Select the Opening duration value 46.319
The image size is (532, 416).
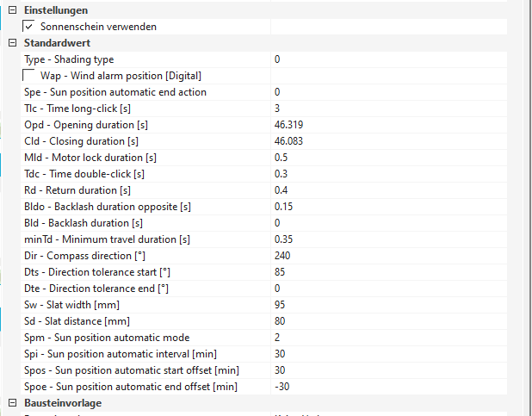[x=288, y=125]
